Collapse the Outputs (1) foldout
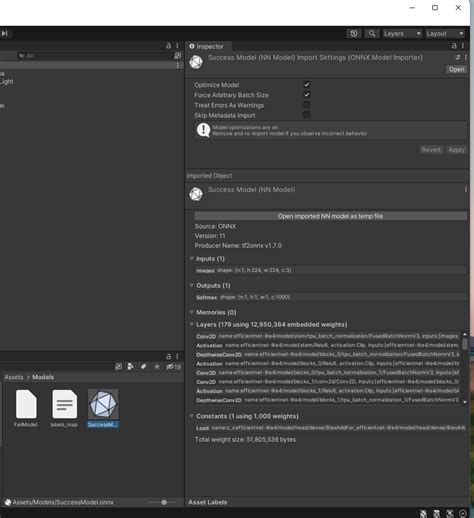This screenshot has width=474, height=518. tap(192, 285)
